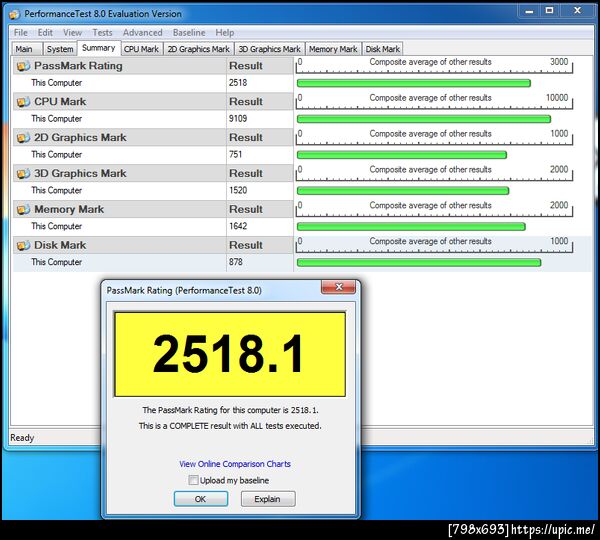
Task: Show the Memory Mark tab
Action: pos(333,49)
